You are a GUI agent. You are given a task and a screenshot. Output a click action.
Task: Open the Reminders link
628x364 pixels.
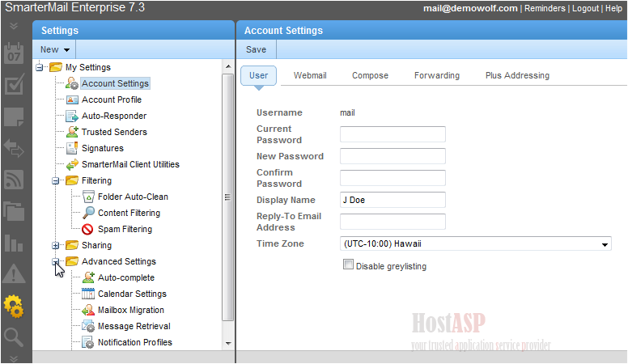545,8
